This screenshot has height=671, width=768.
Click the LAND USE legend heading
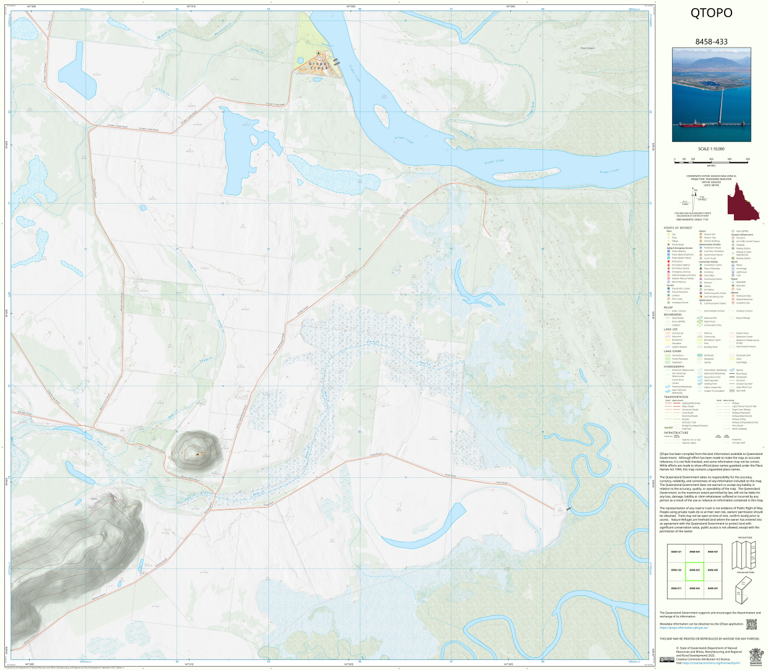tap(670, 329)
